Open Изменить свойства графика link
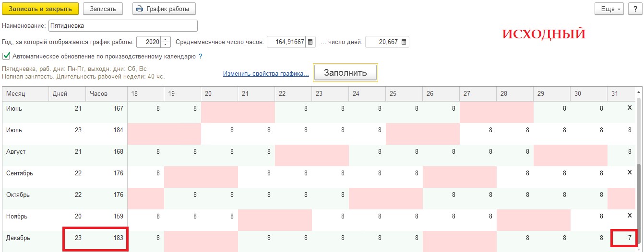 (x=266, y=73)
